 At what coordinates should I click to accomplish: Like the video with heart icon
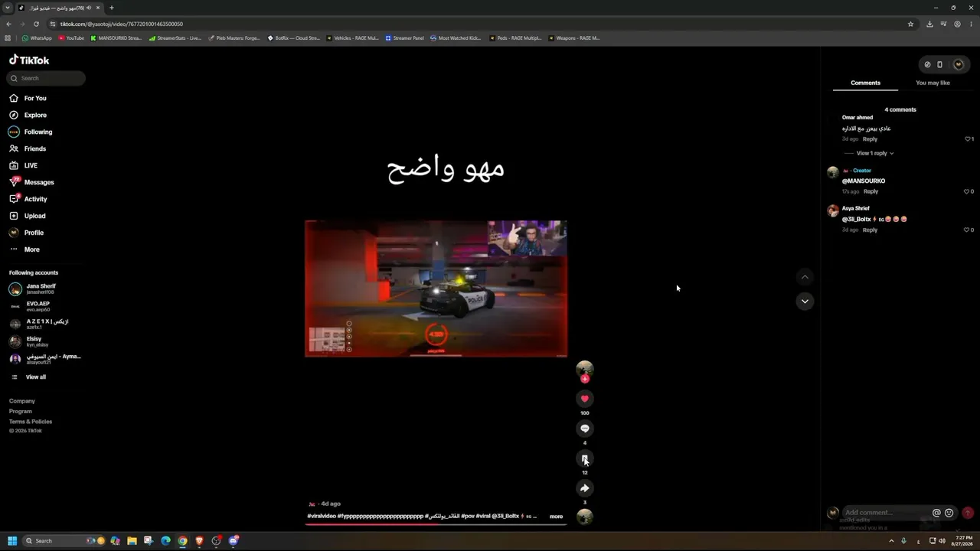[585, 399]
